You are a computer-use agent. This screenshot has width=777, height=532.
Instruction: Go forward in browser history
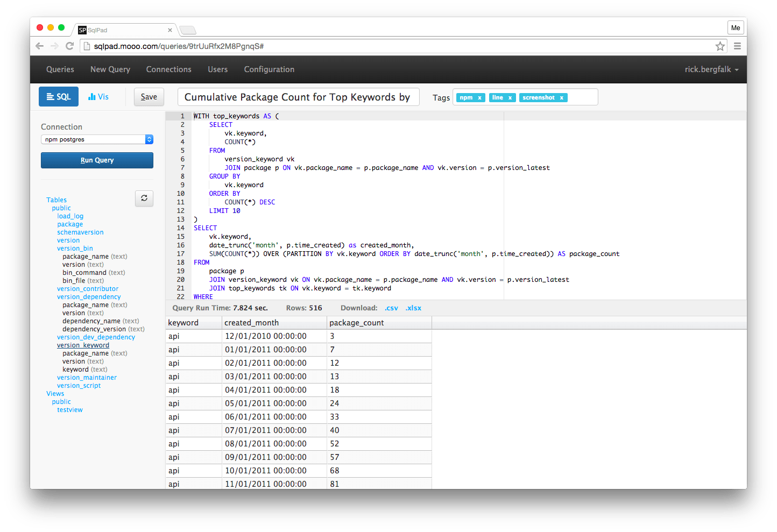click(x=54, y=46)
